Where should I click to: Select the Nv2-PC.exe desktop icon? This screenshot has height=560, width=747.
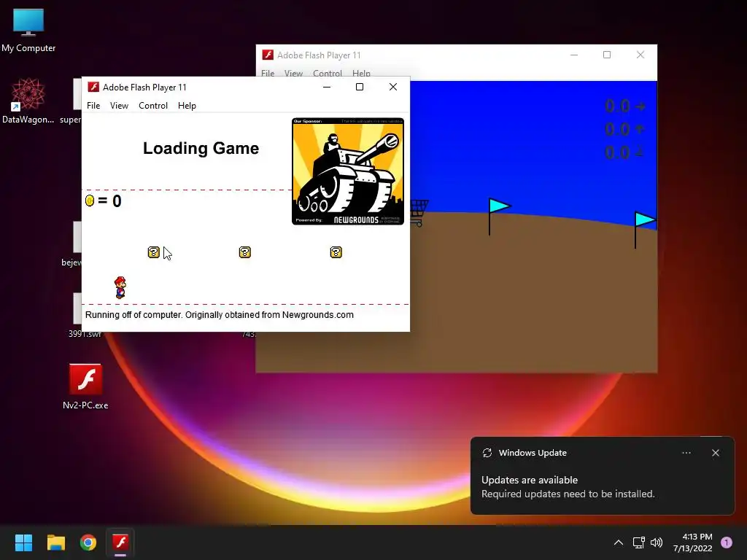86,386
